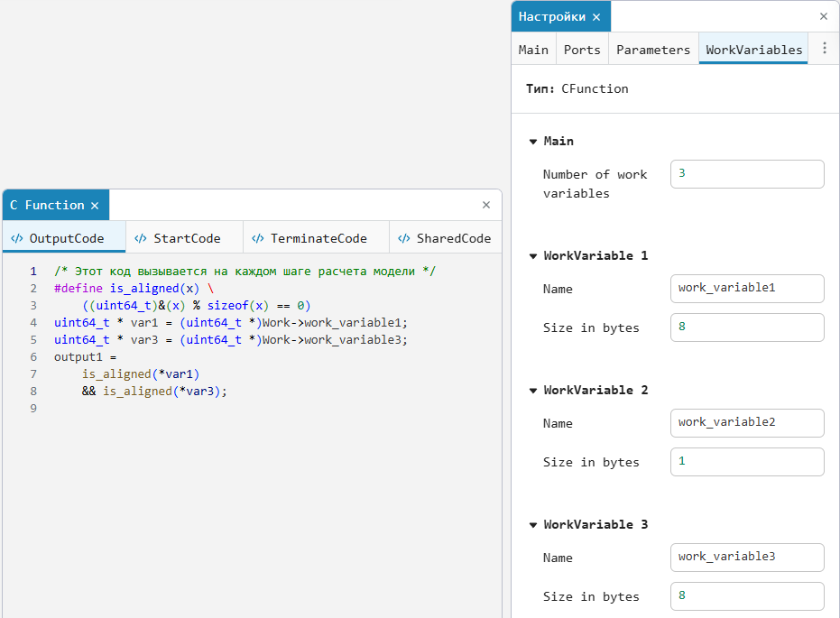Screen dimensions: 840x618
Task: Click the 'Work->work_variable1;' code on line 4
Action: pos(335,322)
